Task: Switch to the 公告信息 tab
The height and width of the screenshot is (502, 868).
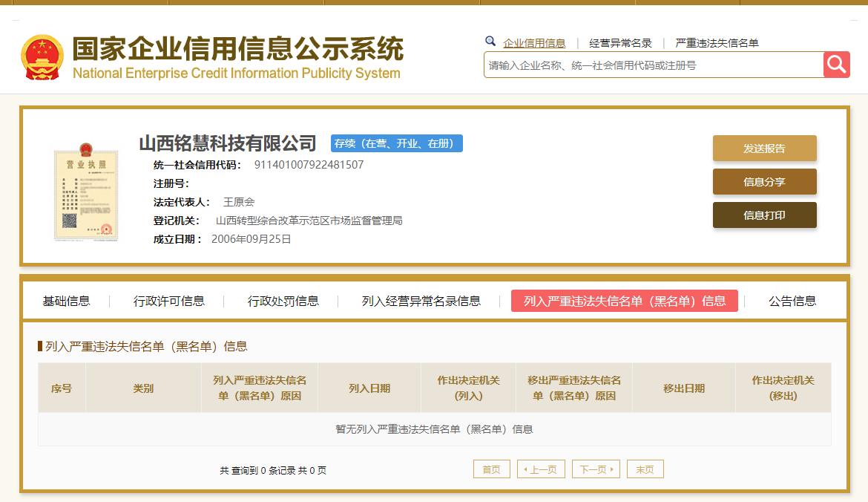Action: 792,301
